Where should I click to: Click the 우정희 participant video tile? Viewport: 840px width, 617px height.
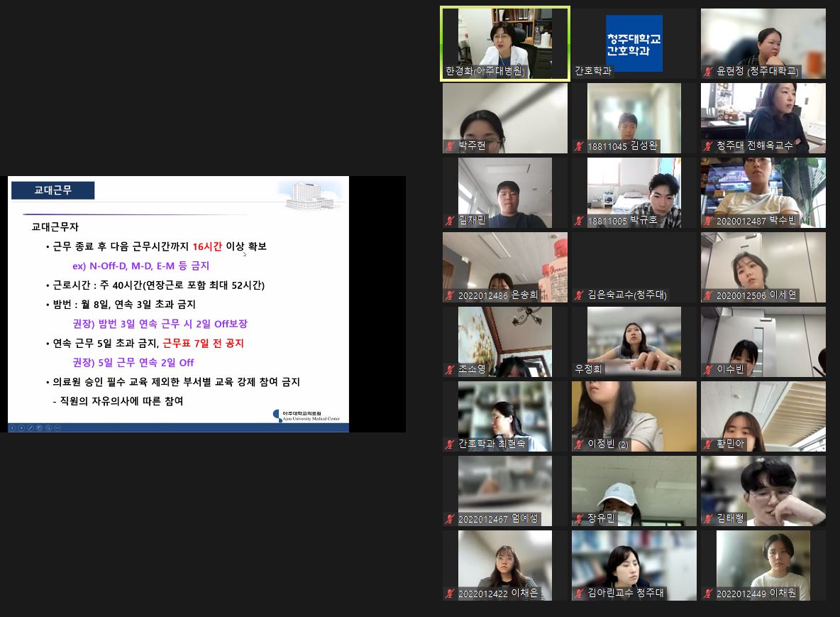pyautogui.click(x=634, y=341)
